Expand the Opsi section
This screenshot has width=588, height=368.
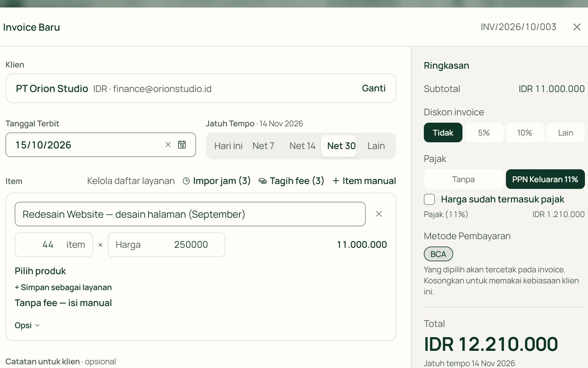[27, 325]
